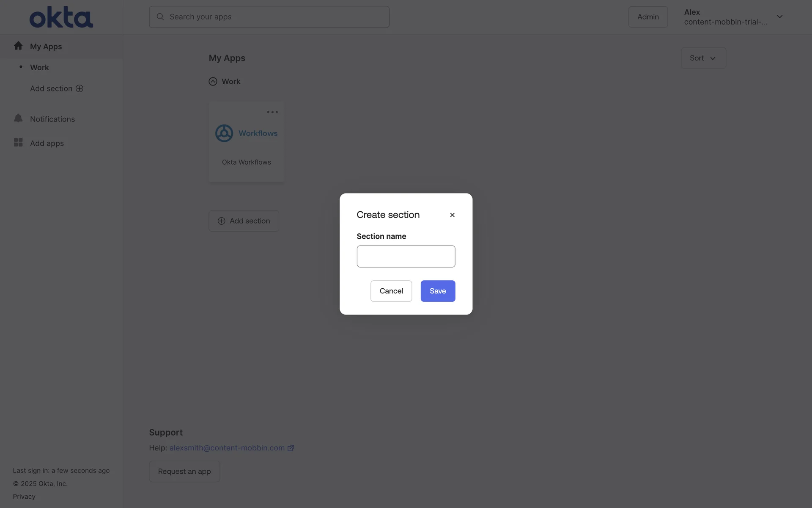Click the Notifications bell icon
The width and height of the screenshot is (812, 508).
(x=18, y=118)
